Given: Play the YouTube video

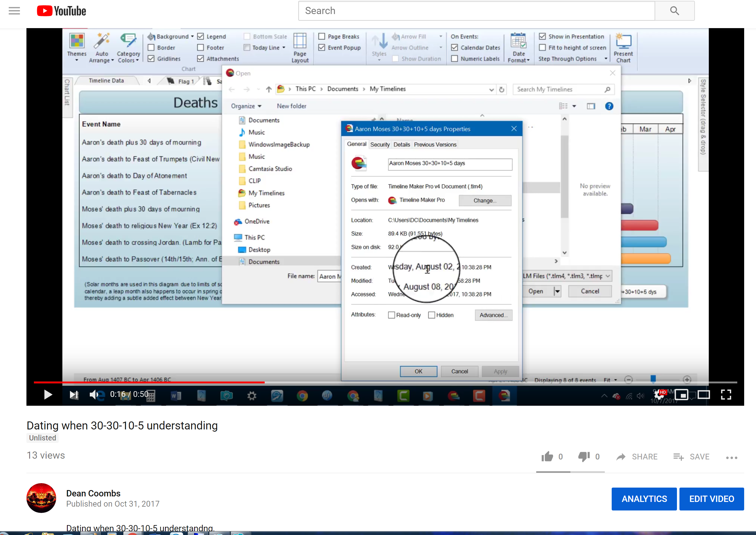Looking at the screenshot, I should [48, 394].
